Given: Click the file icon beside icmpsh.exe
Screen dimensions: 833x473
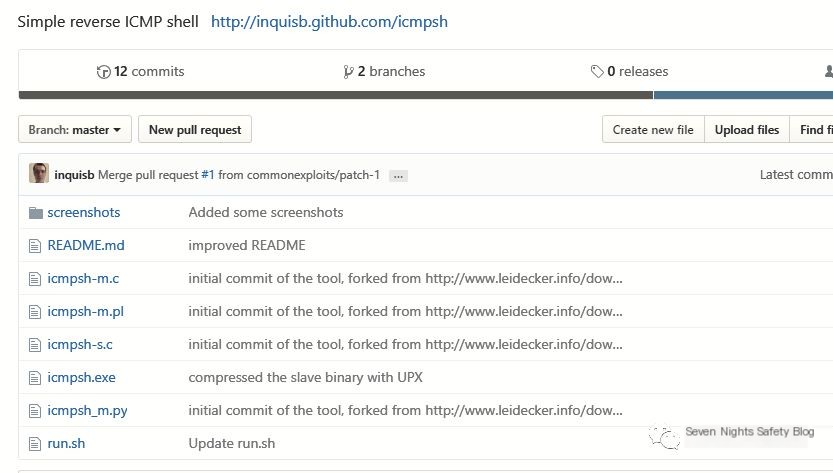Looking at the screenshot, I should pyautogui.click(x=35, y=378).
